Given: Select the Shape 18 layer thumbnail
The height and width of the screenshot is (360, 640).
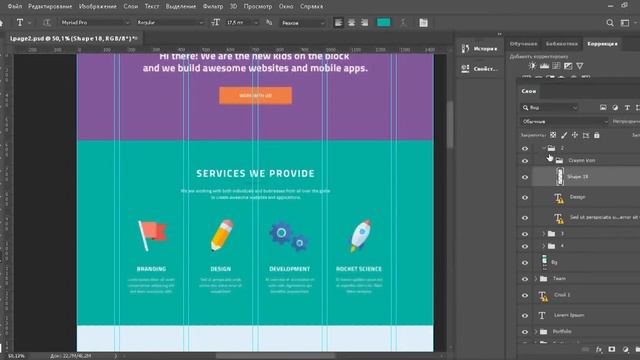Looking at the screenshot, I should pyautogui.click(x=560, y=177).
